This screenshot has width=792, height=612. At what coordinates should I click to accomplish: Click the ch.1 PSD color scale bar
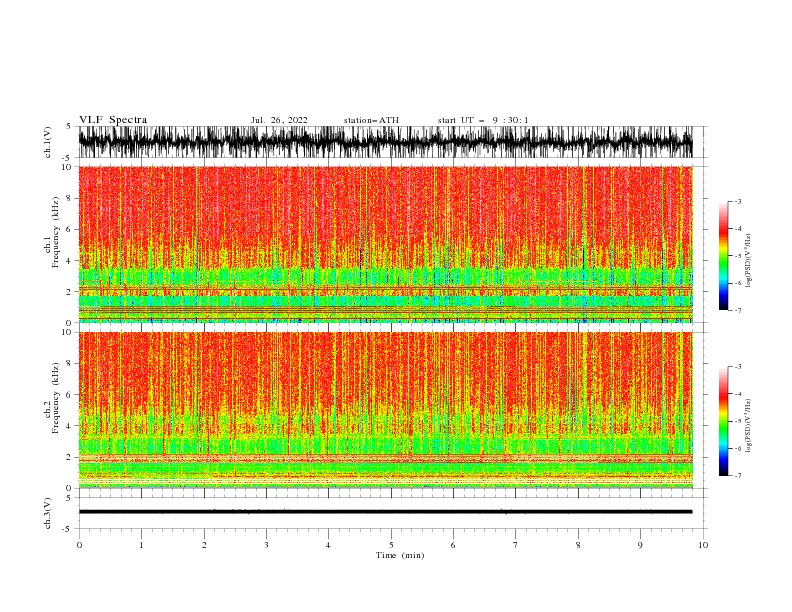tap(723, 256)
